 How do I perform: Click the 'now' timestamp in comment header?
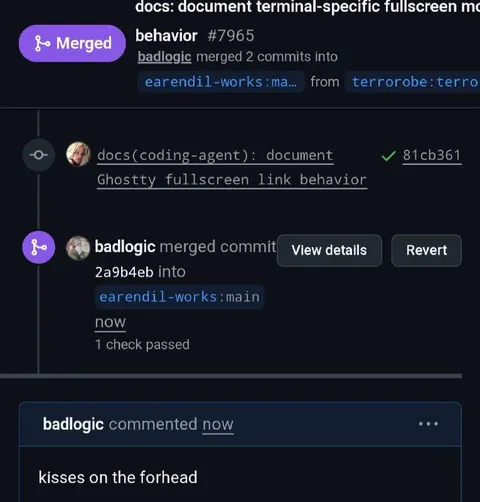coord(218,425)
